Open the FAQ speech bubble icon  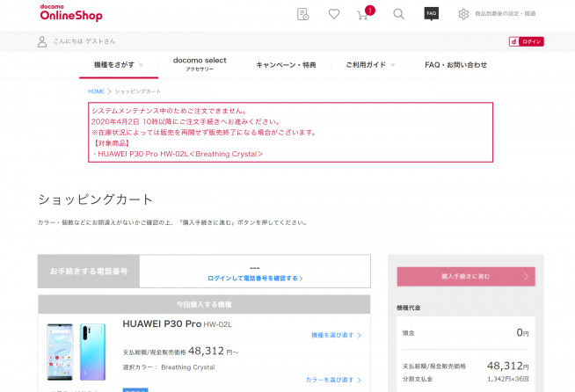tap(431, 13)
